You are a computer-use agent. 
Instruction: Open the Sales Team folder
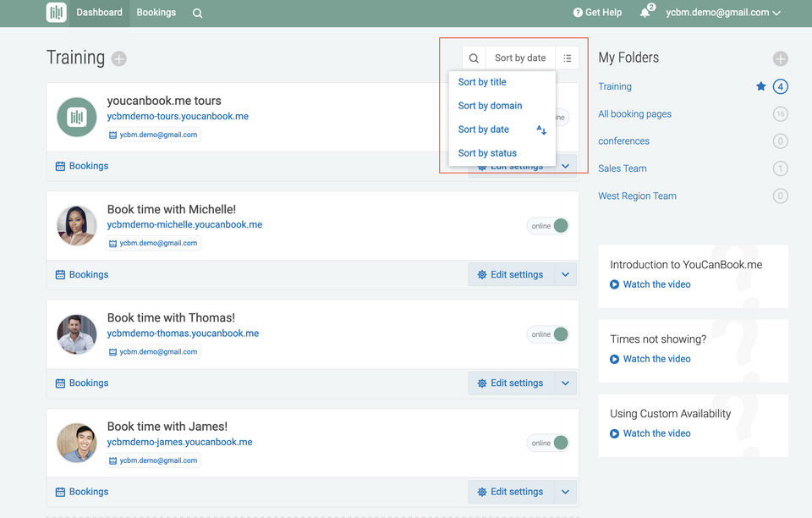pos(623,168)
